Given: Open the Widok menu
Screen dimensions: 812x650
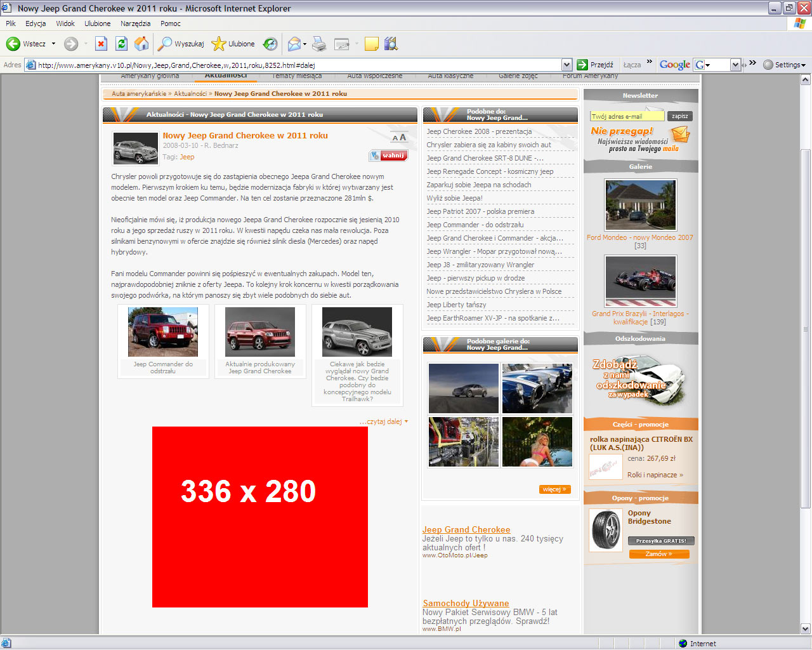Looking at the screenshot, I should click(x=65, y=23).
